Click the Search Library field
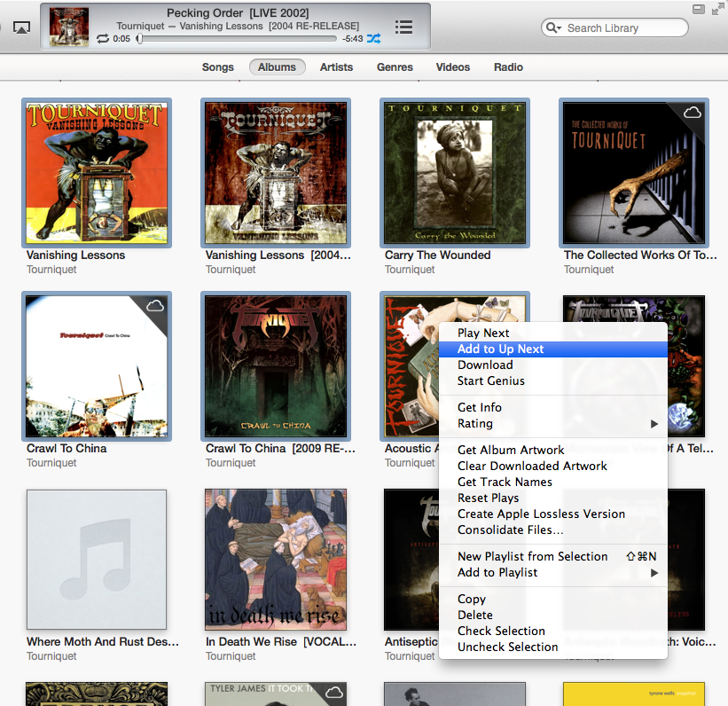The image size is (728, 706). (614, 27)
